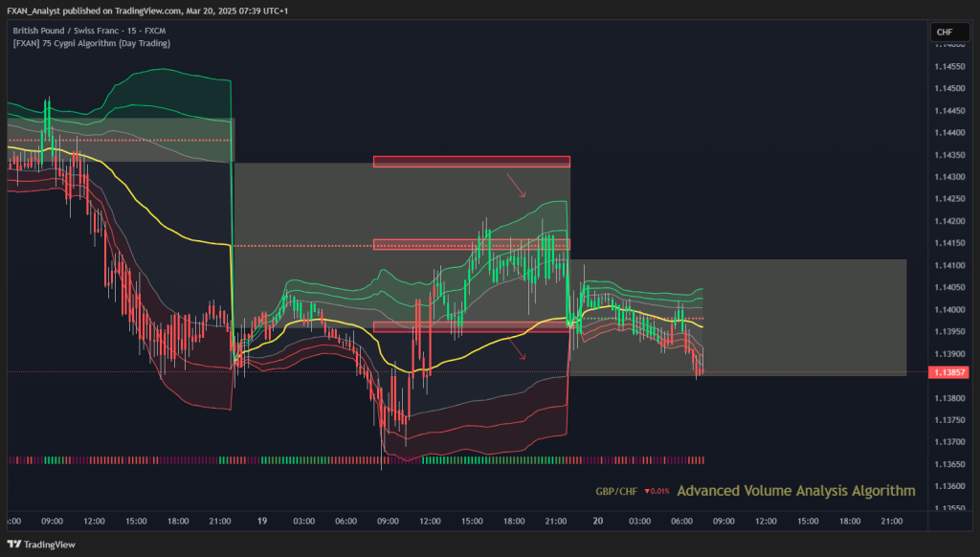Select the middle red rectangle zone
Image resolution: width=980 pixels, height=557 pixels.
point(471,244)
